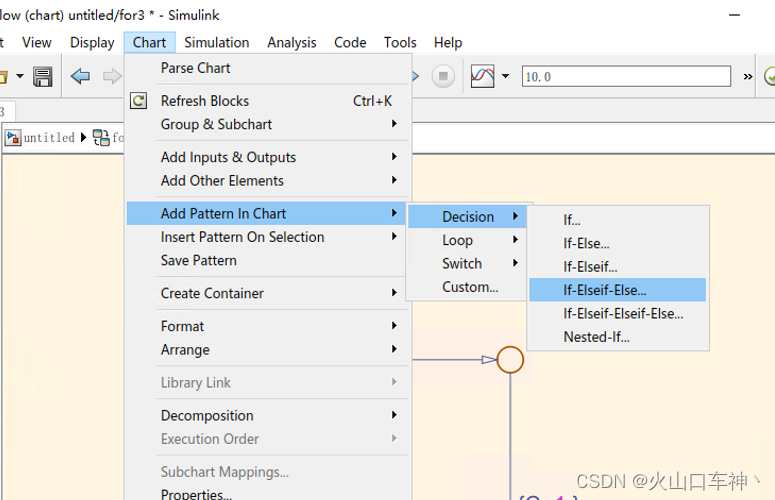
Task: Open the Loop pattern submenu
Action: pos(468,240)
